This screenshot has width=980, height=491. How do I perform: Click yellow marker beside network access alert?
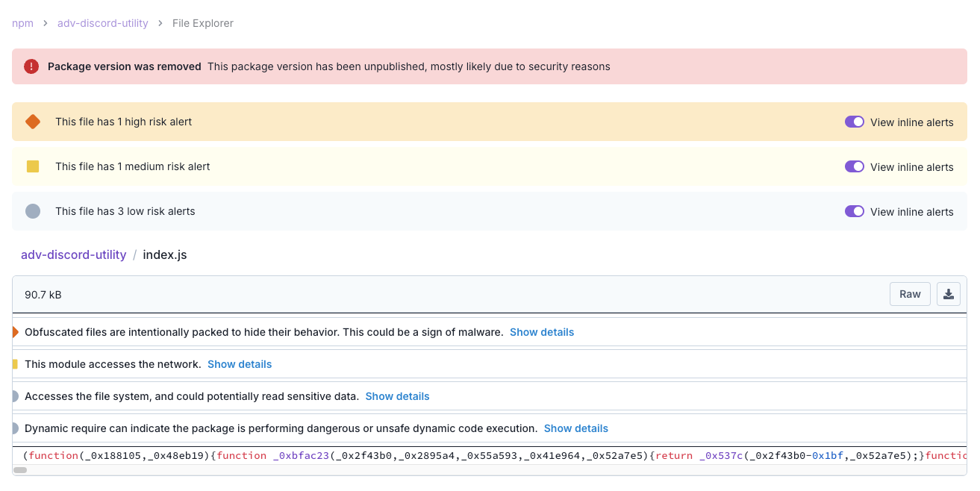(x=15, y=364)
